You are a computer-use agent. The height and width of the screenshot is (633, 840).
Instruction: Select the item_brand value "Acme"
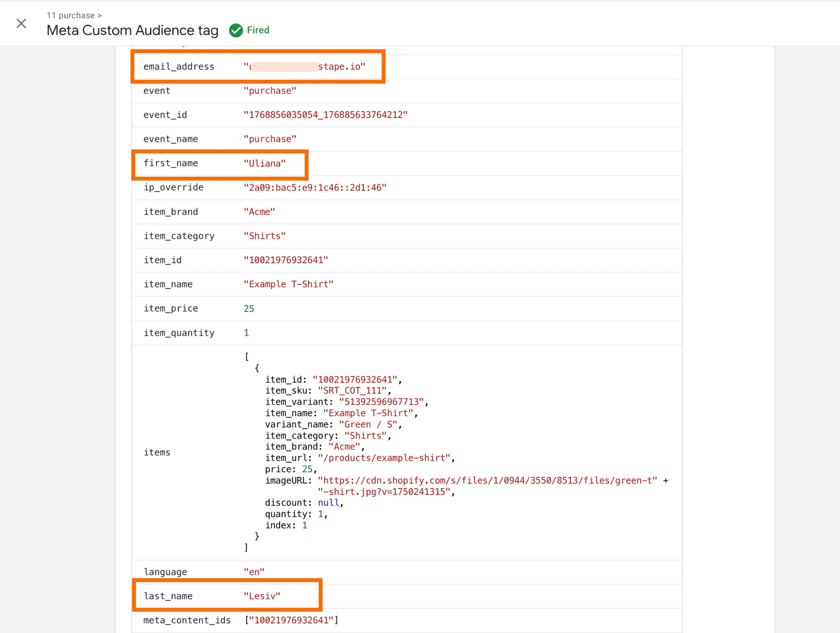259,212
